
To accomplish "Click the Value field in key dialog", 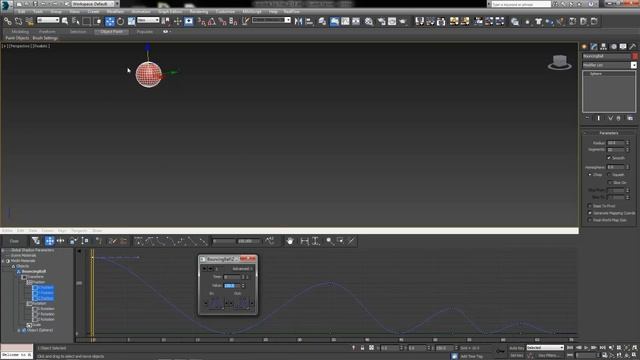I will (232, 286).
